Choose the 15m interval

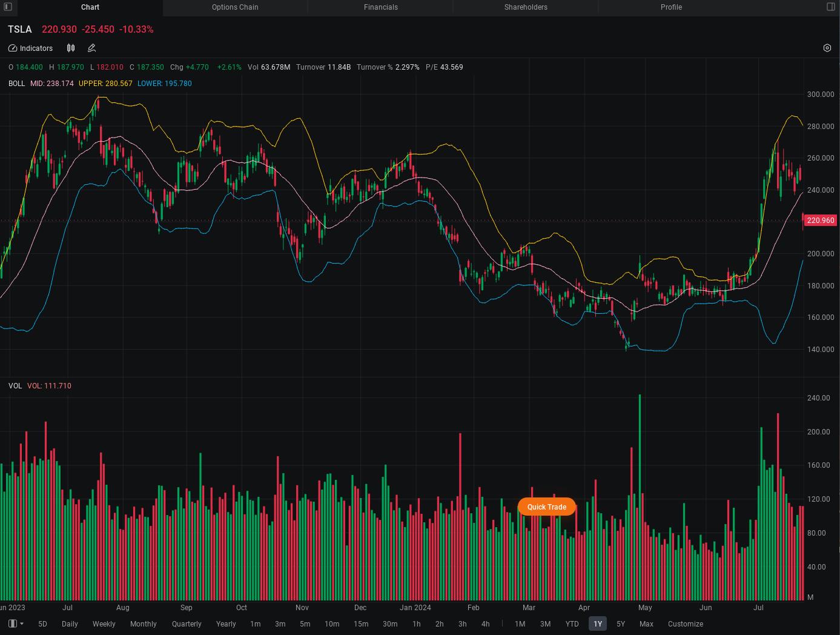(361, 623)
